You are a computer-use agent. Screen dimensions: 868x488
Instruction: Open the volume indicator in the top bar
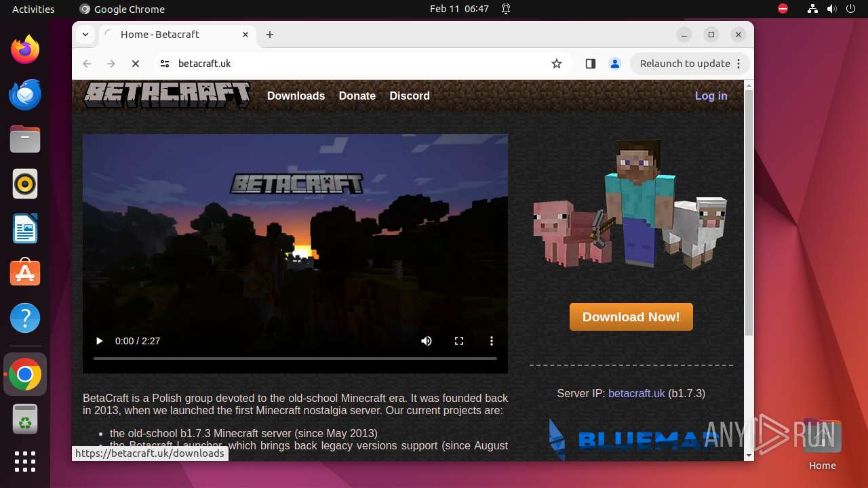tap(831, 9)
